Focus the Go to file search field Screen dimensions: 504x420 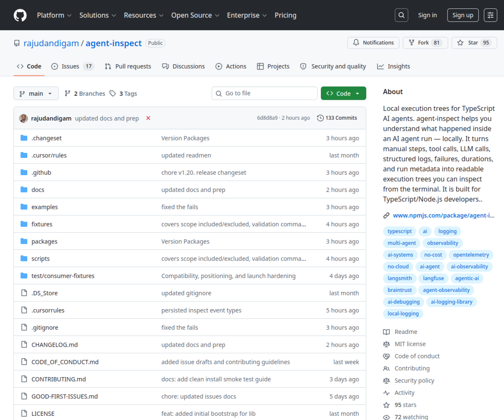coord(265,93)
